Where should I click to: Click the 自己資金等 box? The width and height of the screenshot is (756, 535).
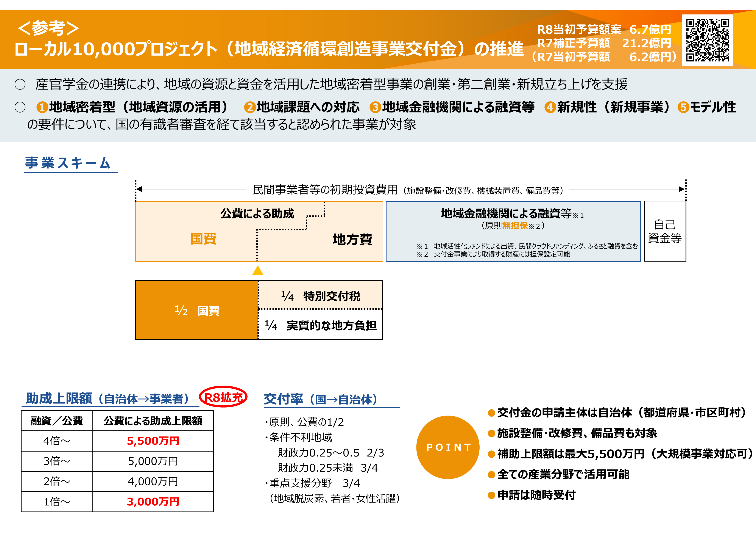coord(665,231)
